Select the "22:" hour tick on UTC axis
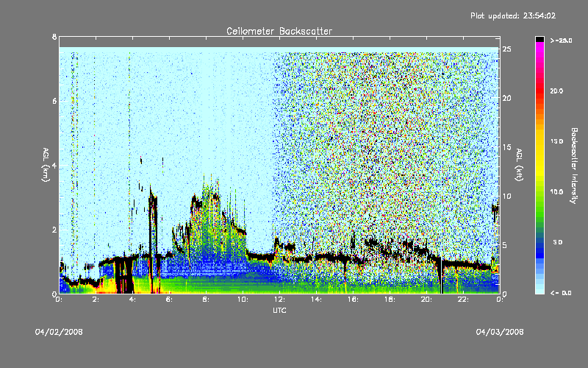This screenshot has height=368, width=588. pos(463,300)
